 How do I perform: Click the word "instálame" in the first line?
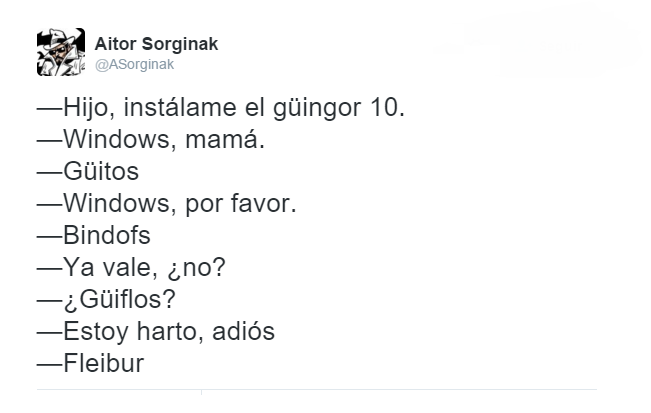[x=185, y=106]
